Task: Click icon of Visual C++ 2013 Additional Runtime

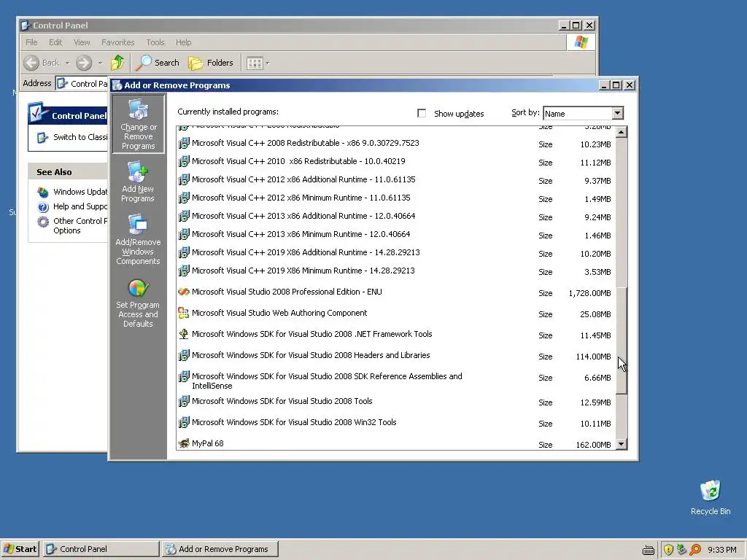Action: (x=183, y=216)
